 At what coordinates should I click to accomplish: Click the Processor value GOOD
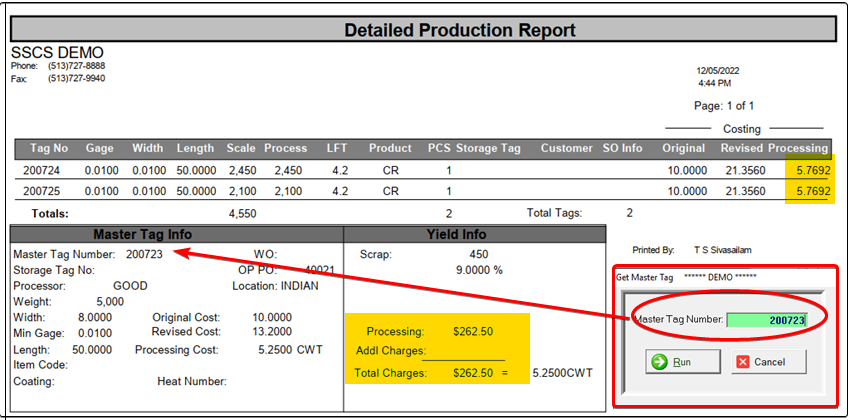(130, 286)
